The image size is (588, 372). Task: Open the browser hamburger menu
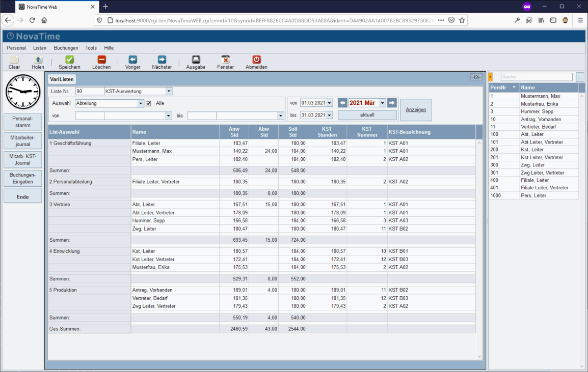pos(580,20)
